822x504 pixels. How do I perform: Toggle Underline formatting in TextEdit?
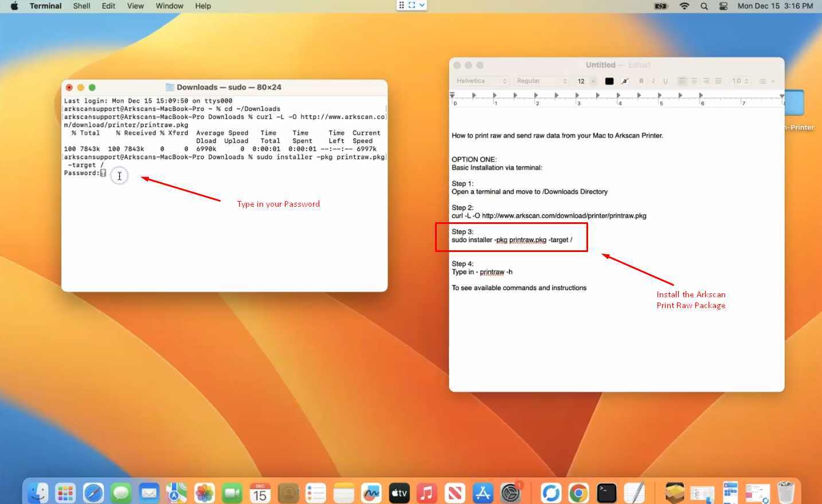[666, 81]
